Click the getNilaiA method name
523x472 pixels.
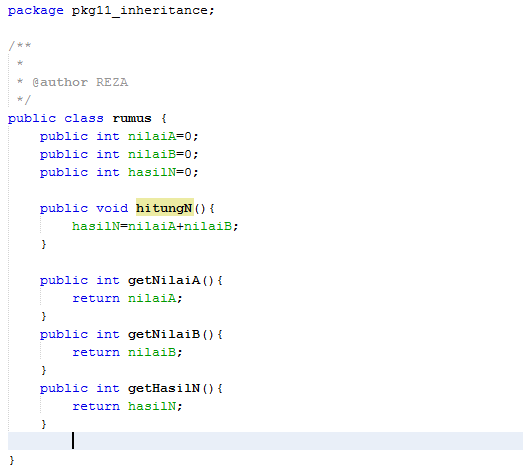(x=164, y=280)
